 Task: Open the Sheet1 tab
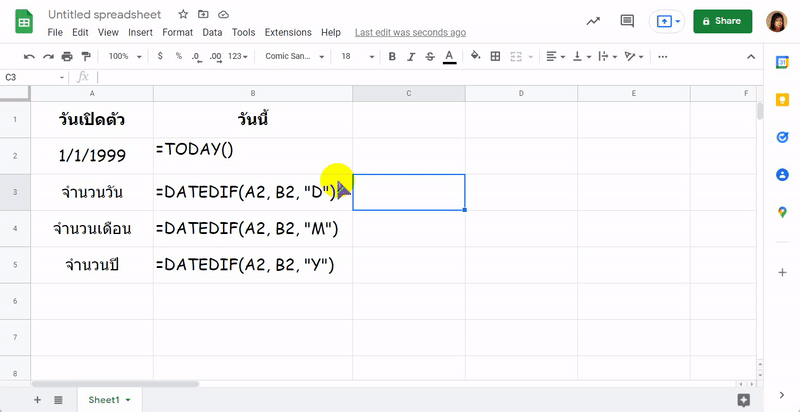110,400
